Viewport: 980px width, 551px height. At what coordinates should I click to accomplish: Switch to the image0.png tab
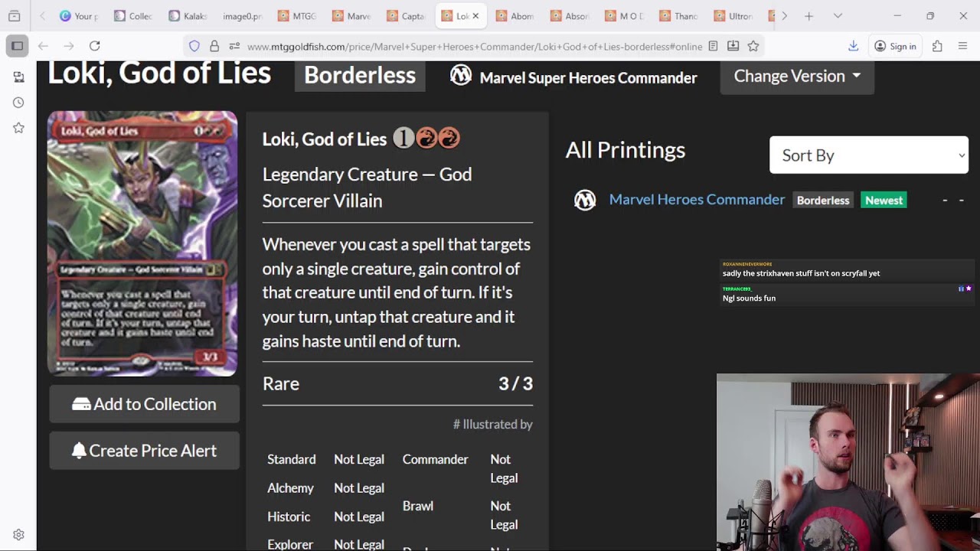pos(243,15)
